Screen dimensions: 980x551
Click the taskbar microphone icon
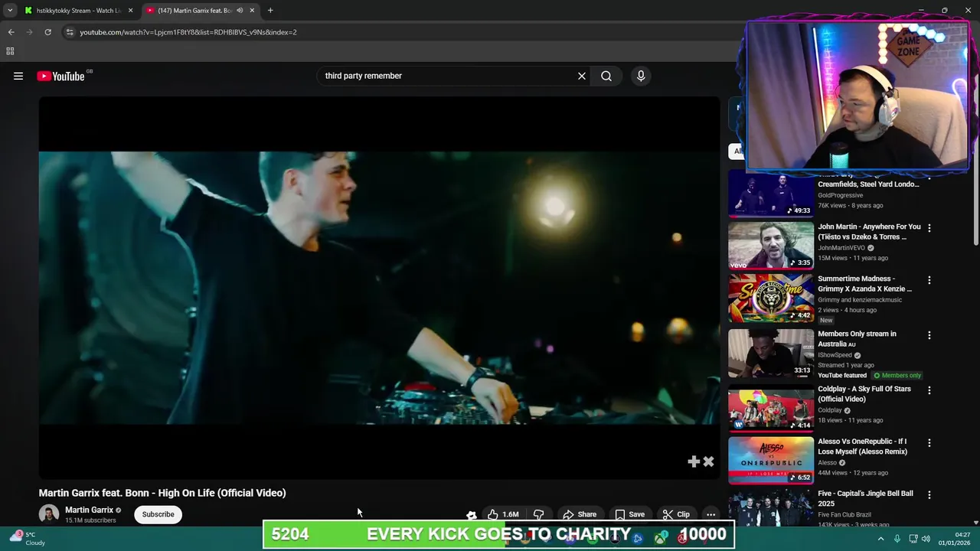tap(897, 539)
